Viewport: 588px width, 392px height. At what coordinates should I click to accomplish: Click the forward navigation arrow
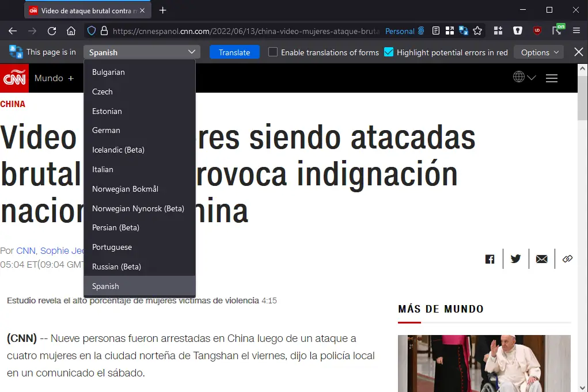32,31
